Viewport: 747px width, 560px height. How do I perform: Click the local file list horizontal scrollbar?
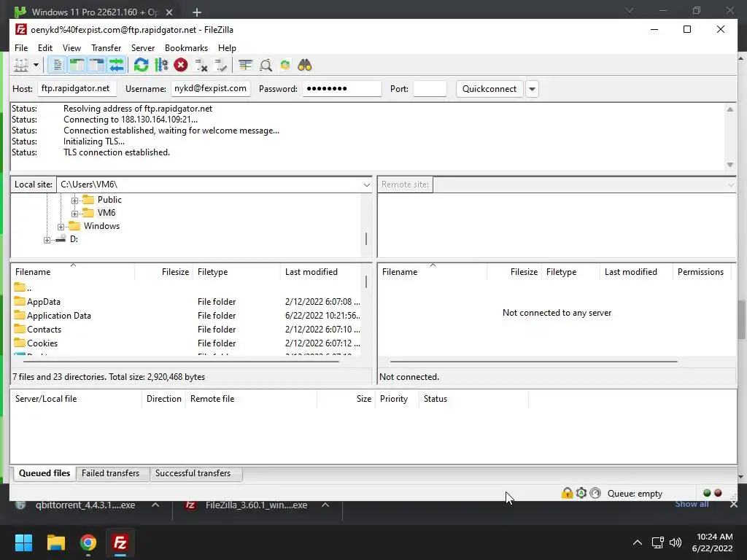[181, 362]
